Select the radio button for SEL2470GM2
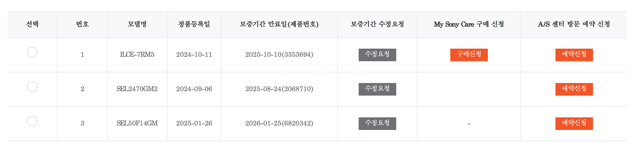Image resolution: width=644 pixels, height=151 pixels. click(32, 87)
